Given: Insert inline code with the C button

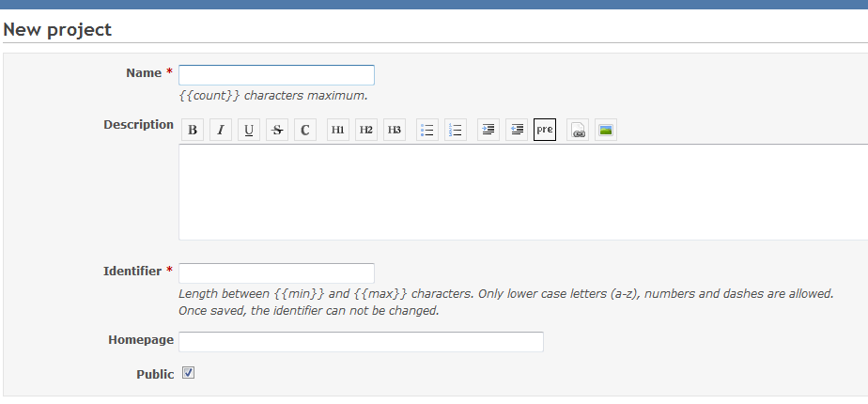Looking at the screenshot, I should 305,131.
